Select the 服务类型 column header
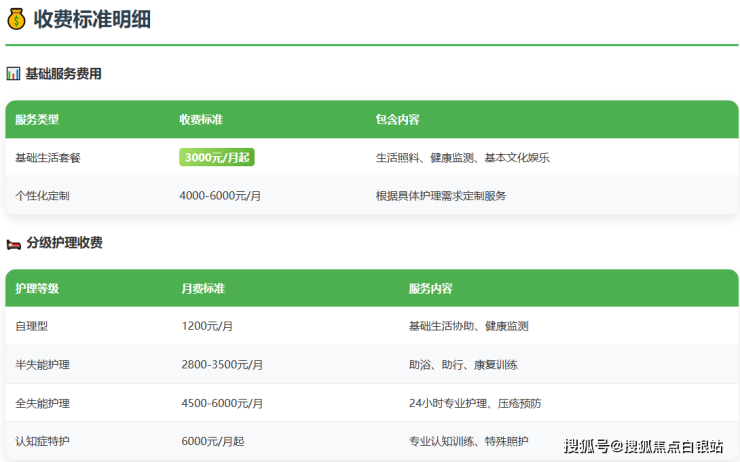Screen dimensions: 740x462 tap(37, 120)
